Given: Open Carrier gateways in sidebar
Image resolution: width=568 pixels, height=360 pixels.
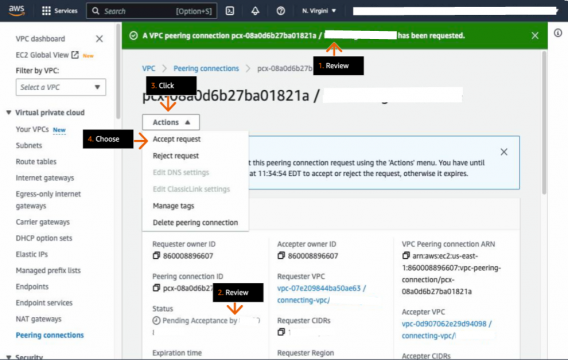Looking at the screenshot, I should (42, 222).
